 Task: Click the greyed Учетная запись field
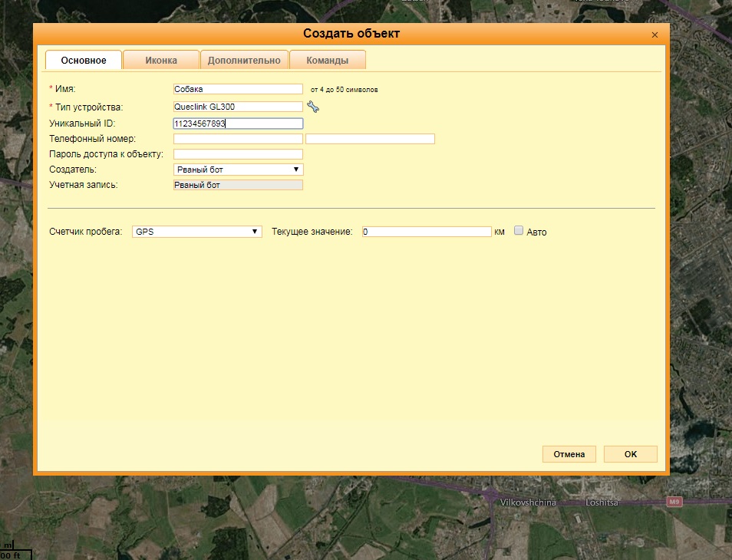pyautogui.click(x=238, y=185)
